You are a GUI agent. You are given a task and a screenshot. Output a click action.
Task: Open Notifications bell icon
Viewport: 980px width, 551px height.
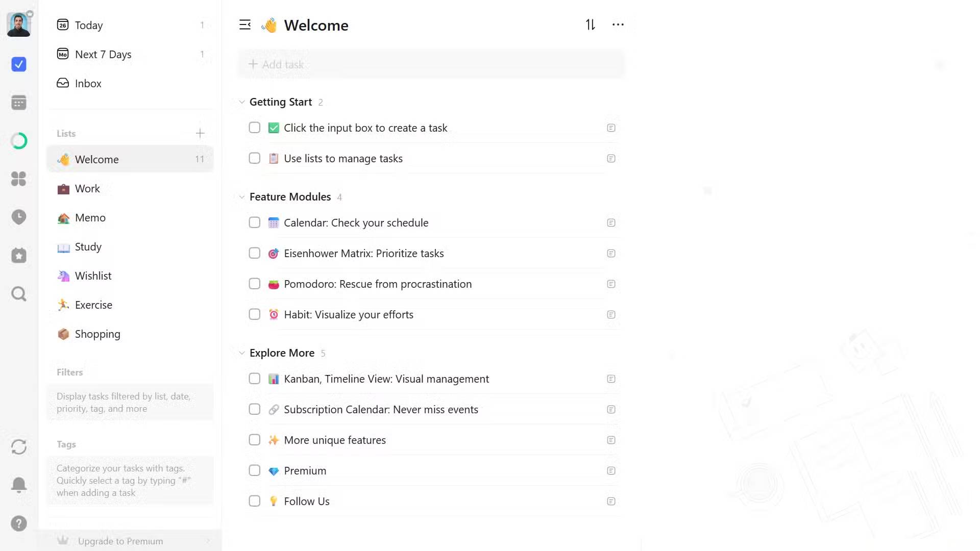(19, 485)
